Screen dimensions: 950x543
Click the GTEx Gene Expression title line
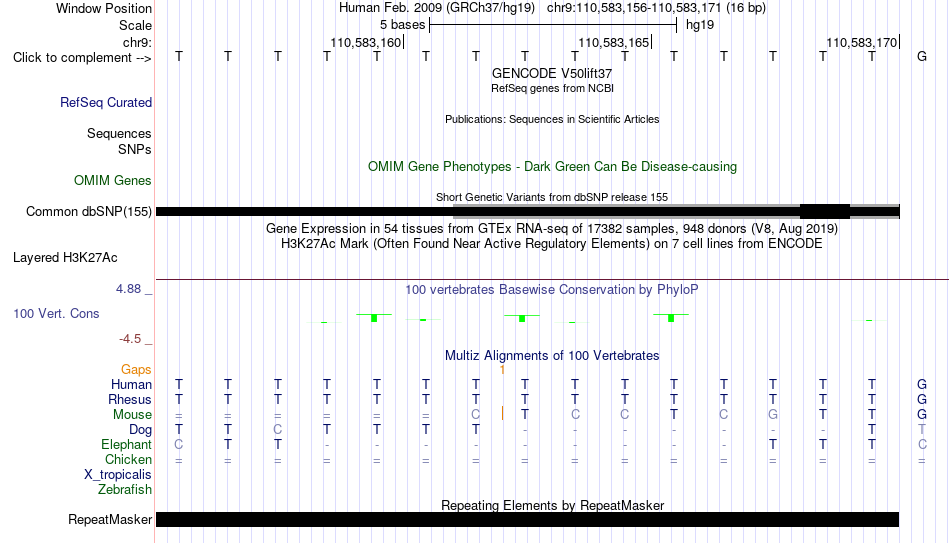pyautogui.click(x=552, y=228)
